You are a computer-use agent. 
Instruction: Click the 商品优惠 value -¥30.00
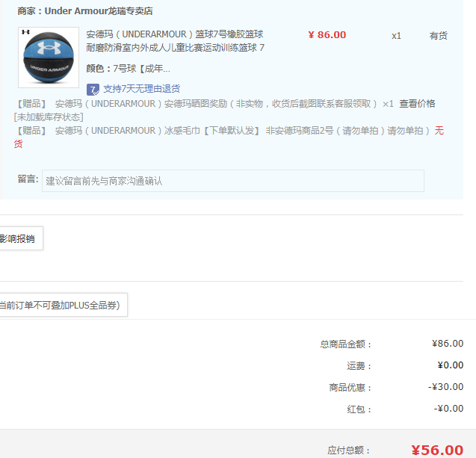(x=445, y=387)
